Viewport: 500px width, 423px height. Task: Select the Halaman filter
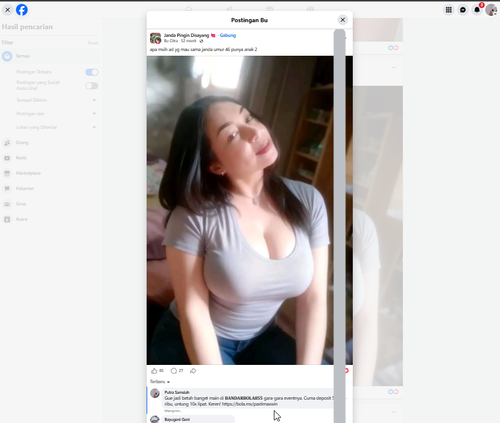(50, 189)
